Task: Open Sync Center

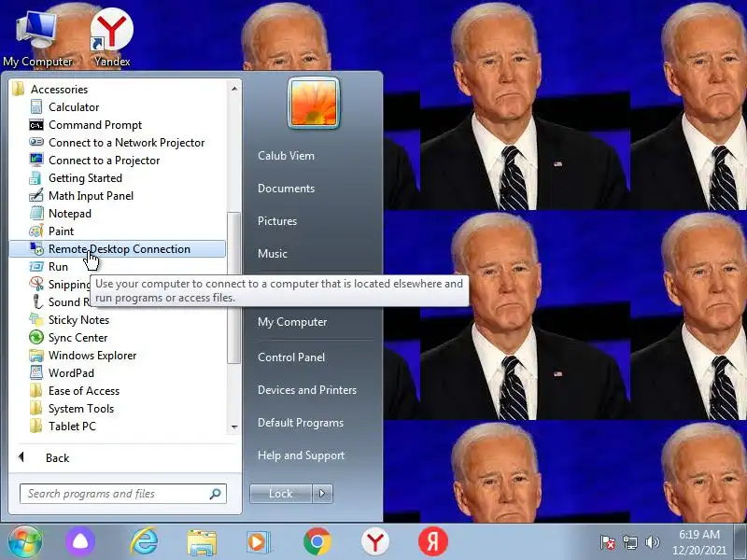Action: (78, 338)
